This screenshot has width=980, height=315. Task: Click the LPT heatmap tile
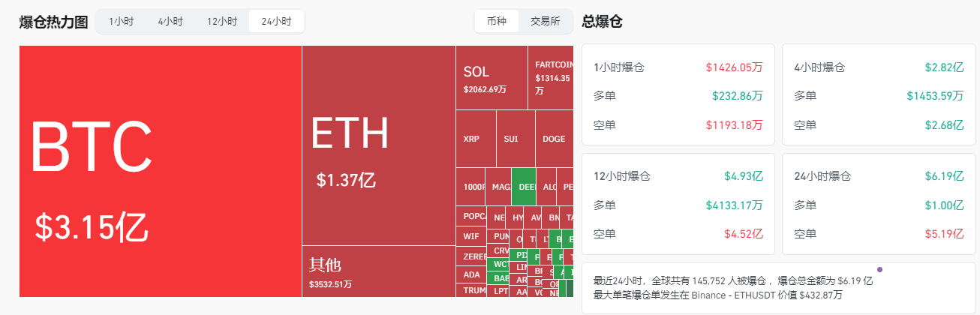(498, 291)
